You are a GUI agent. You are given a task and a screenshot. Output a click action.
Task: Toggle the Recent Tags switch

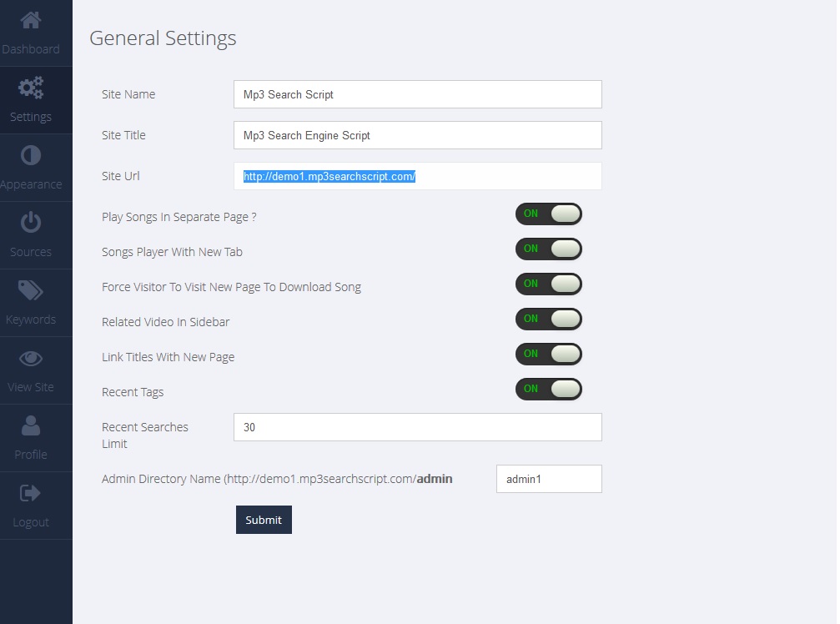(548, 390)
